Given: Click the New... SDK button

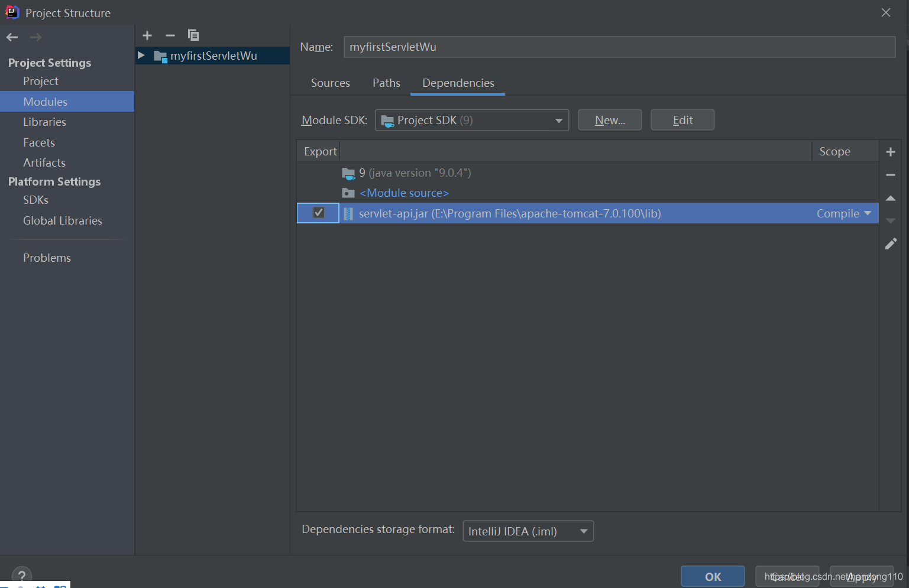Looking at the screenshot, I should [x=610, y=120].
